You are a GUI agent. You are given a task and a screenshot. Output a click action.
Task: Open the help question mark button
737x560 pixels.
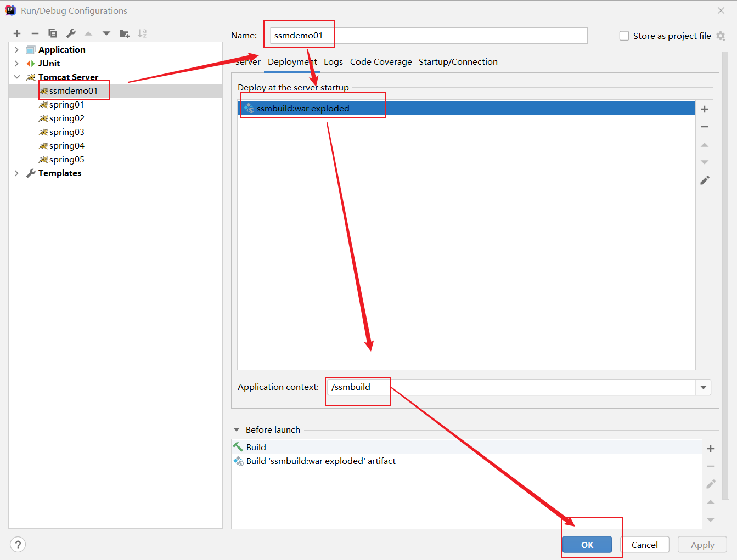(x=18, y=544)
